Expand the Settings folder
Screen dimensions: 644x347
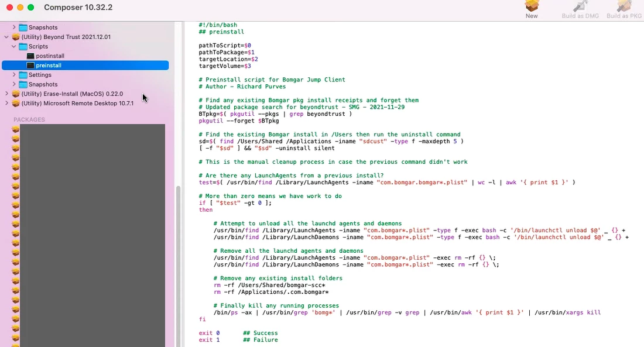[14, 75]
